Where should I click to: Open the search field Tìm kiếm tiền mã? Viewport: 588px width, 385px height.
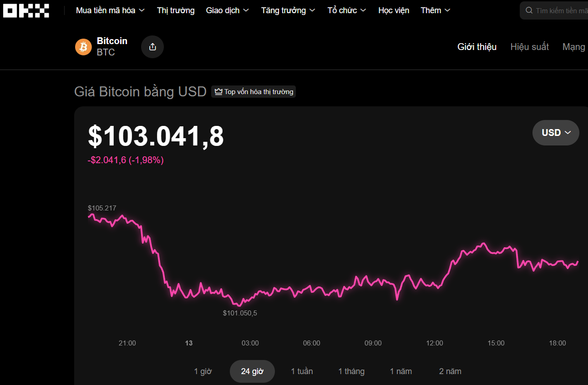(560, 10)
